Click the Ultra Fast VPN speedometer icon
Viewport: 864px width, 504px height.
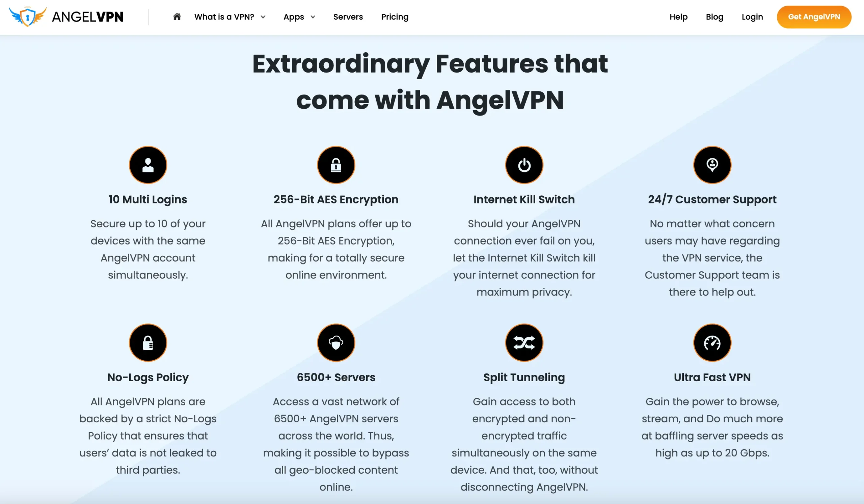click(x=712, y=342)
